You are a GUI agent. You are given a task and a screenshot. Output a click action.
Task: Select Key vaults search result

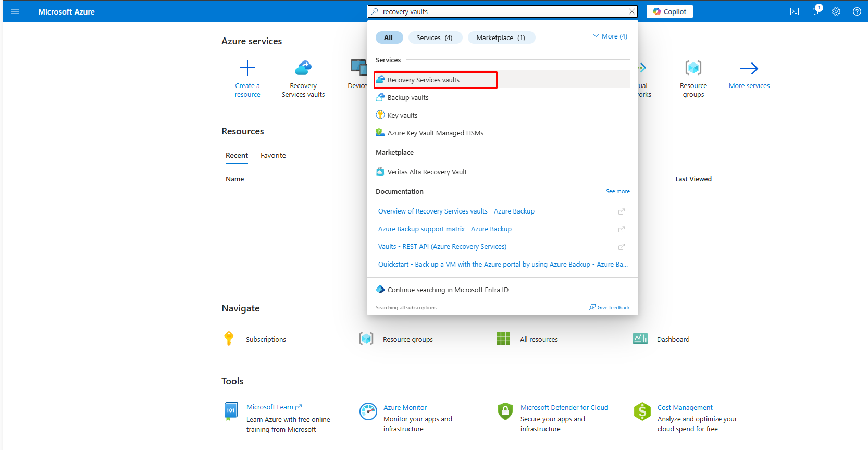point(502,115)
